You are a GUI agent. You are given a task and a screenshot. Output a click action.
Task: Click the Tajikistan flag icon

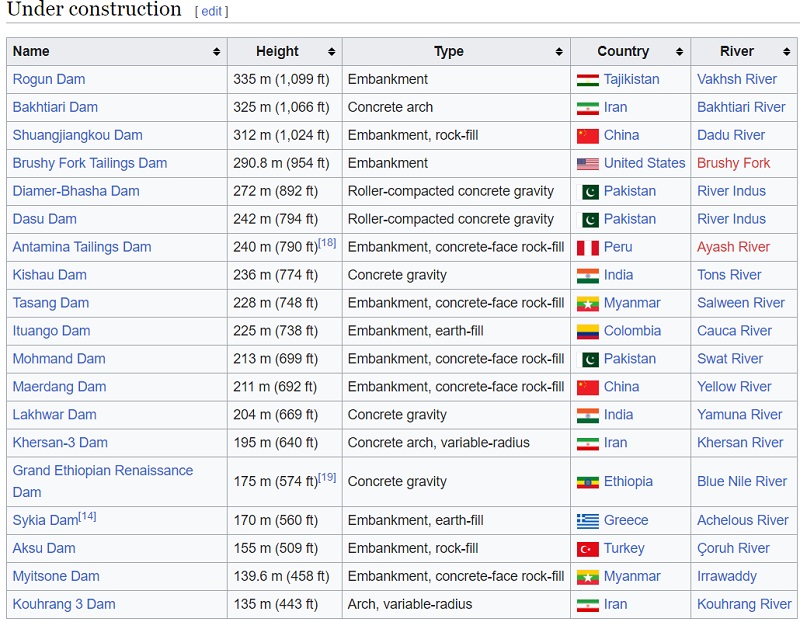pyautogui.click(x=588, y=80)
